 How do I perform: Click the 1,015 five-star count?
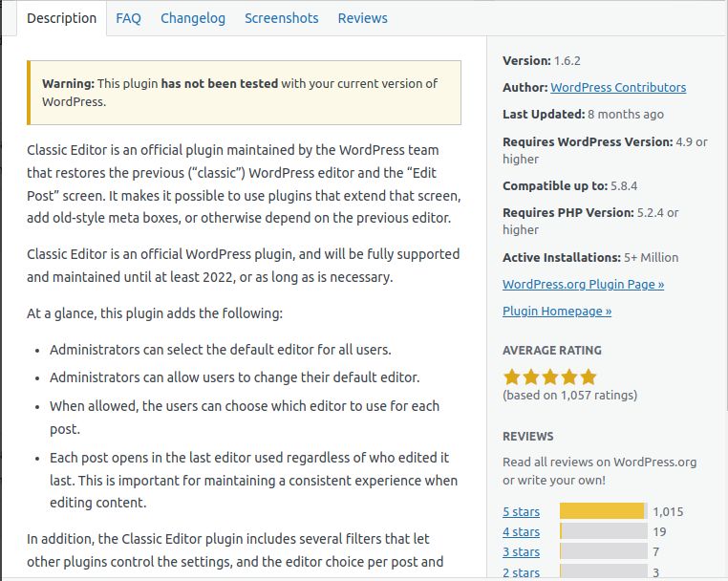pos(668,512)
